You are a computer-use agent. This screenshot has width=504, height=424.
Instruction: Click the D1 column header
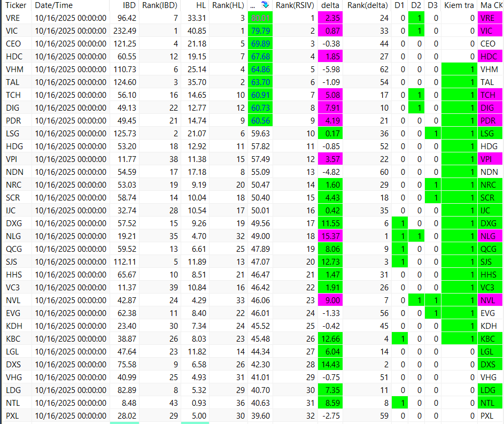(399, 5)
